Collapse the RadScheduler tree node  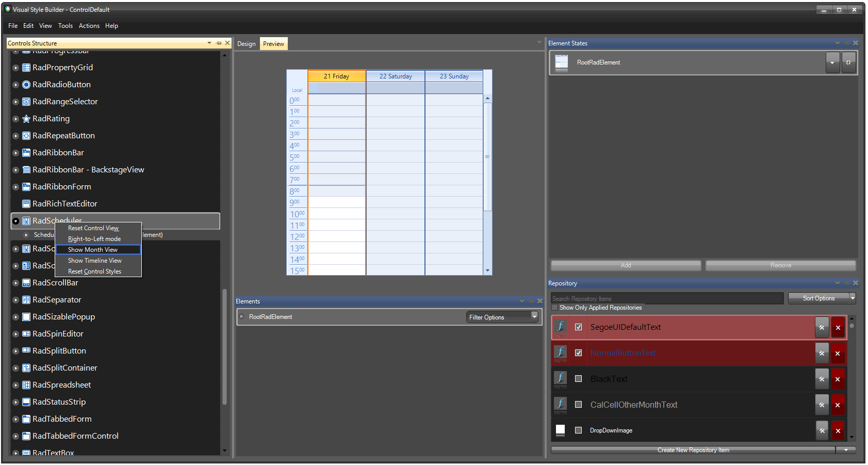click(16, 221)
